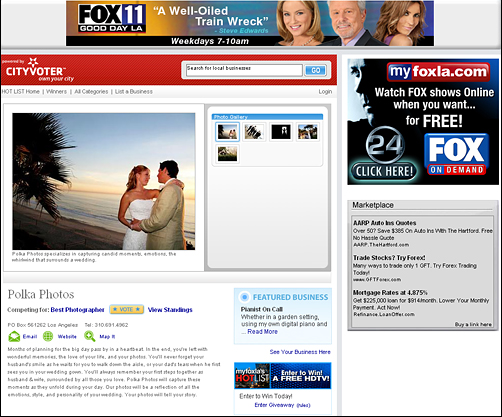The width and height of the screenshot is (502, 417).
Task: Click the yellow VOTE button
Action: [126, 309]
